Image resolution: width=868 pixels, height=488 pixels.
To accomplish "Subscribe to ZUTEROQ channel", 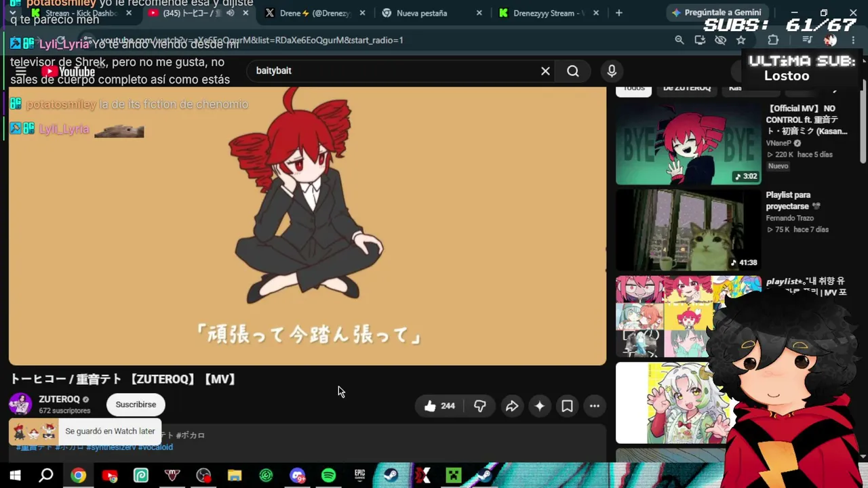I will pyautogui.click(x=136, y=405).
